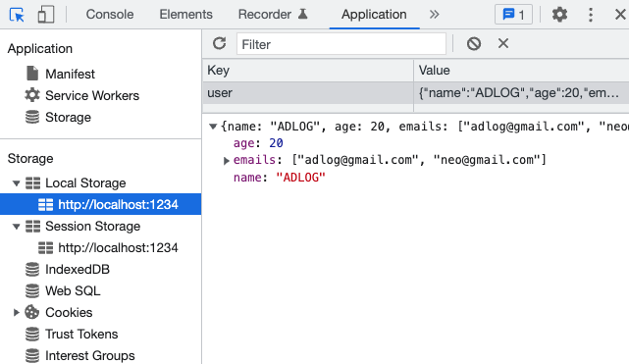
Task: Activate the inspect element picker icon
Action: click(17, 15)
